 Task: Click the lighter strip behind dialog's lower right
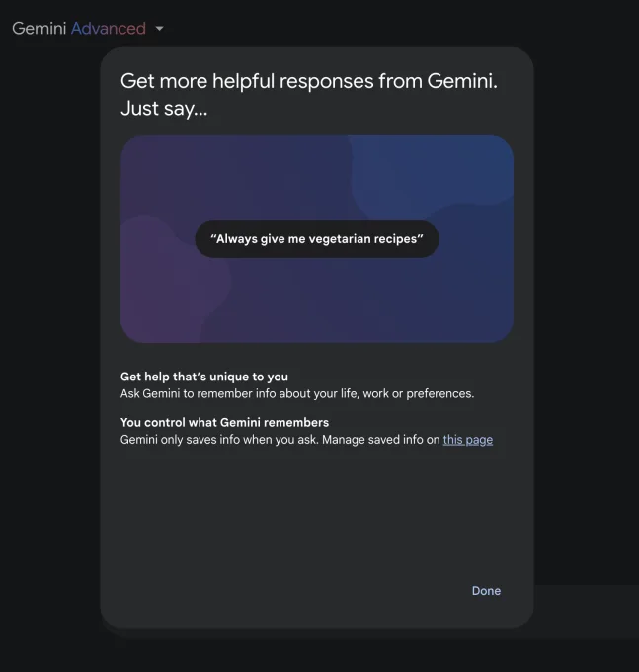coord(587,611)
